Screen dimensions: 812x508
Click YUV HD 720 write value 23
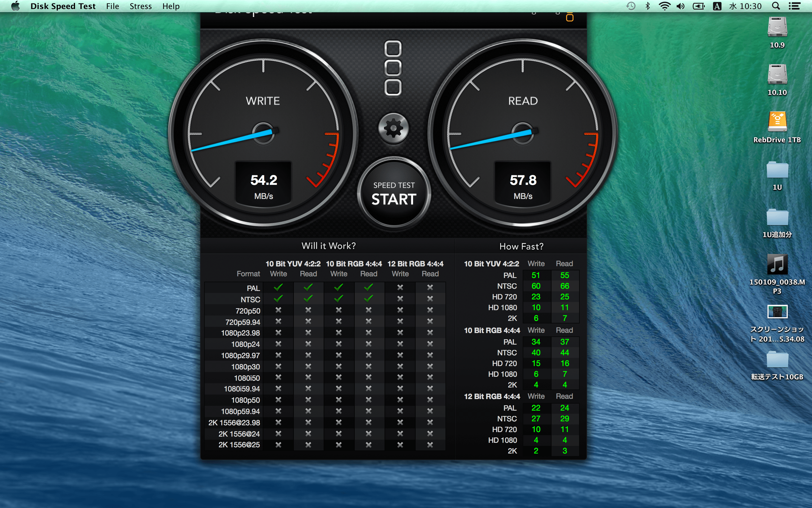pos(536,297)
